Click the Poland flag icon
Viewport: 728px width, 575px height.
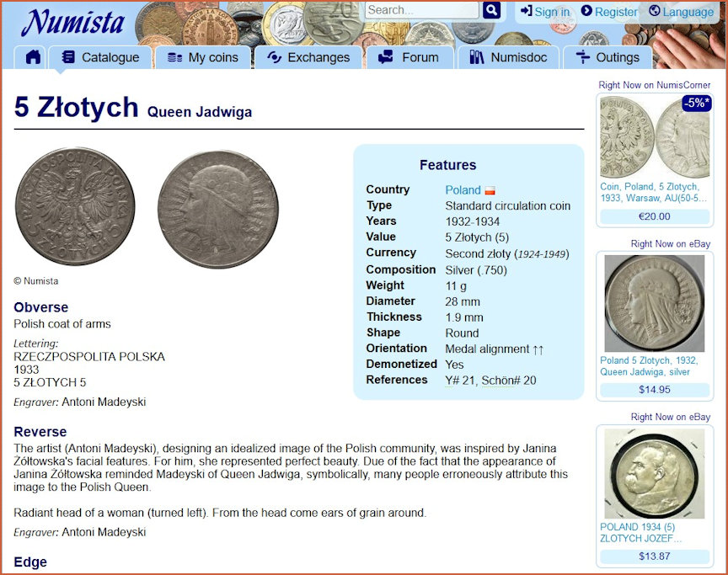click(x=490, y=191)
